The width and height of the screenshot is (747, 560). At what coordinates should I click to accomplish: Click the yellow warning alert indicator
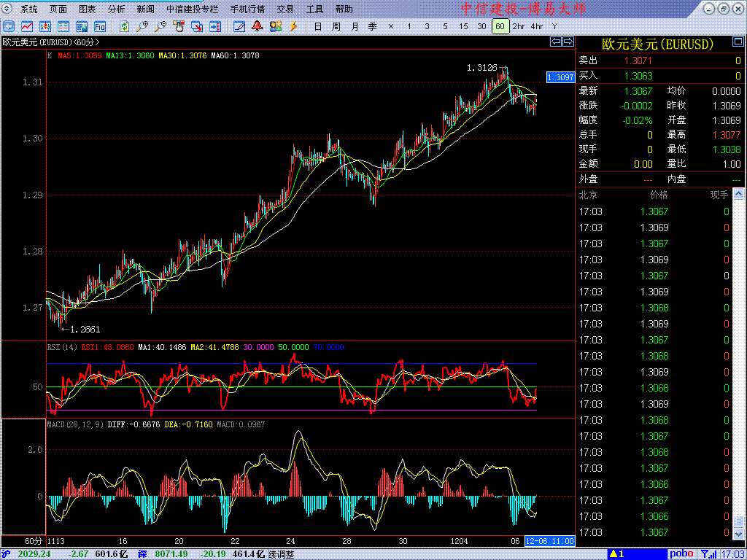tap(617, 554)
